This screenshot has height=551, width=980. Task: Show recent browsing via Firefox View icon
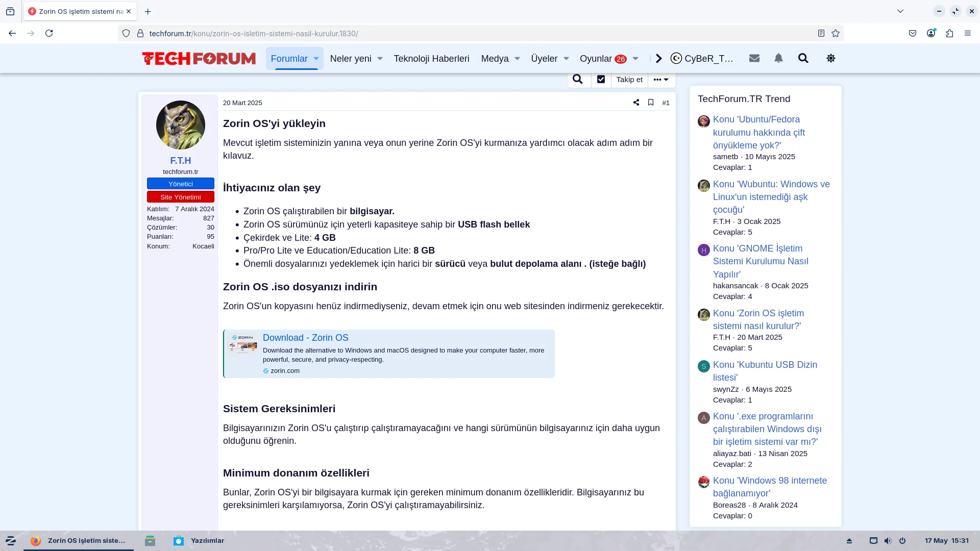10,11
